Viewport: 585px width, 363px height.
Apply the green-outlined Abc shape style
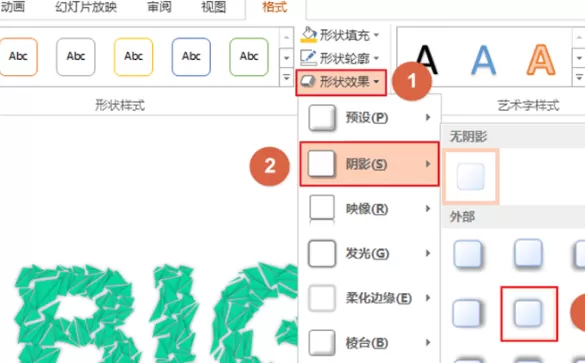[249, 57]
